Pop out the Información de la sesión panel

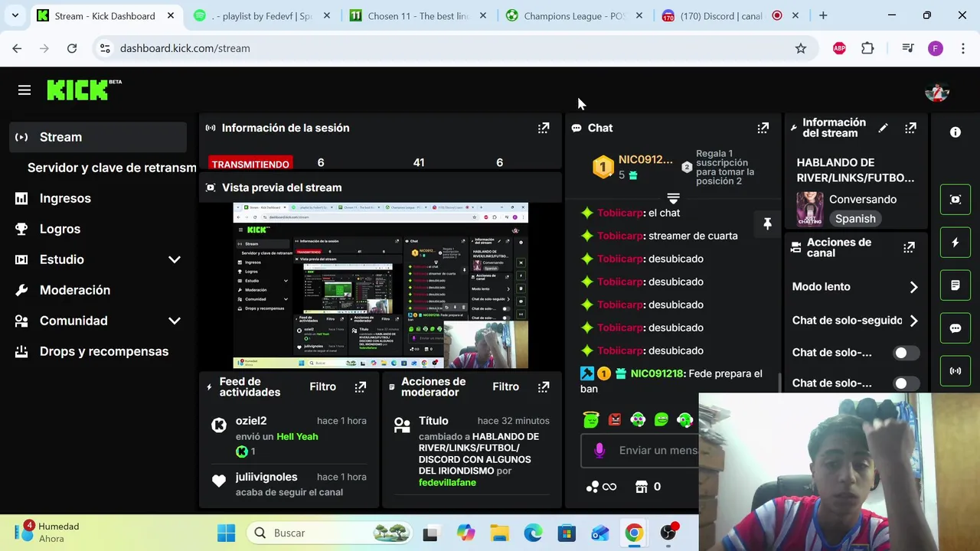[544, 128]
